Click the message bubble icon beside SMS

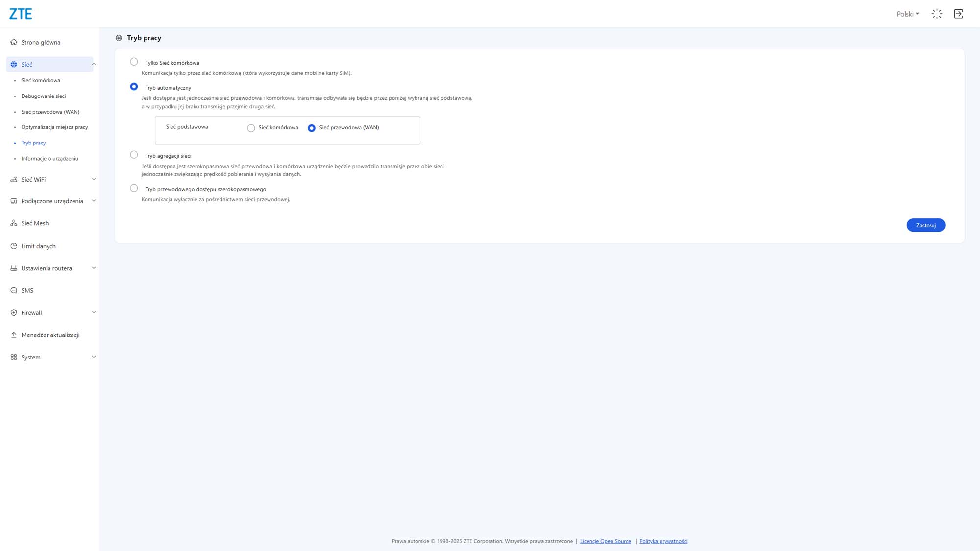point(14,290)
